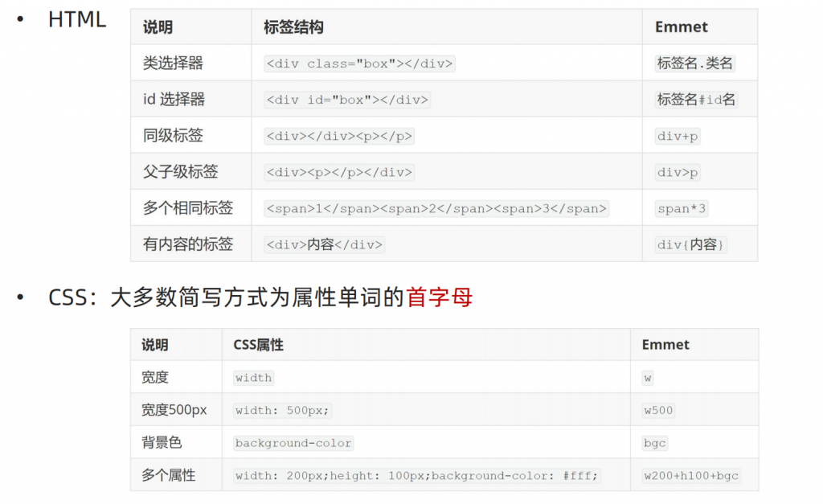823x504 pixels.
Task: Click the 标签名#id名 Emmet code
Action: [x=696, y=100]
